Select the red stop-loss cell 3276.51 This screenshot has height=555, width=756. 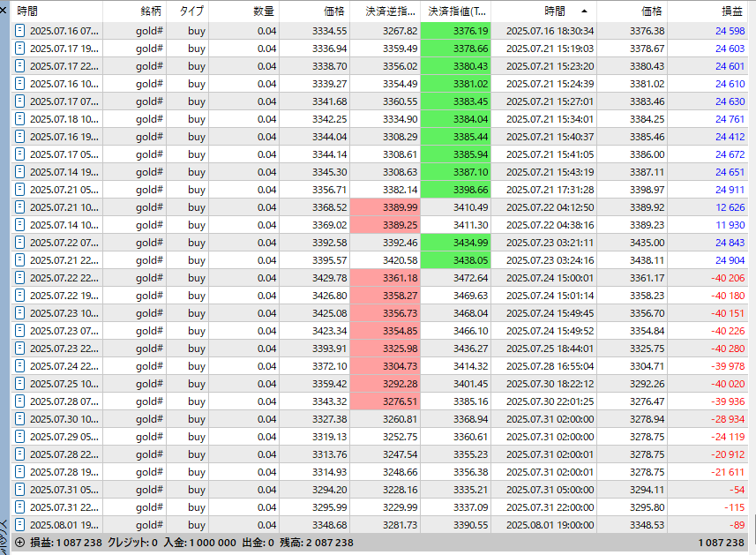[385, 401]
